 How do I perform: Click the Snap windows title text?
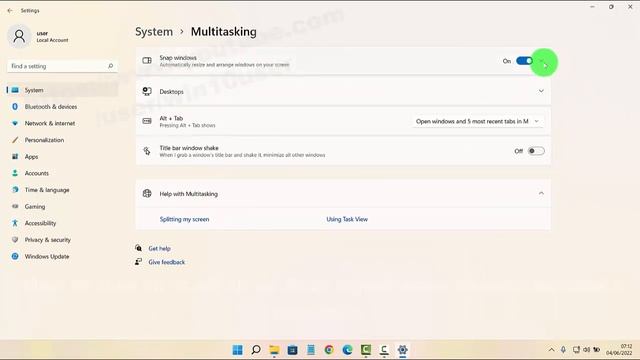point(178,58)
